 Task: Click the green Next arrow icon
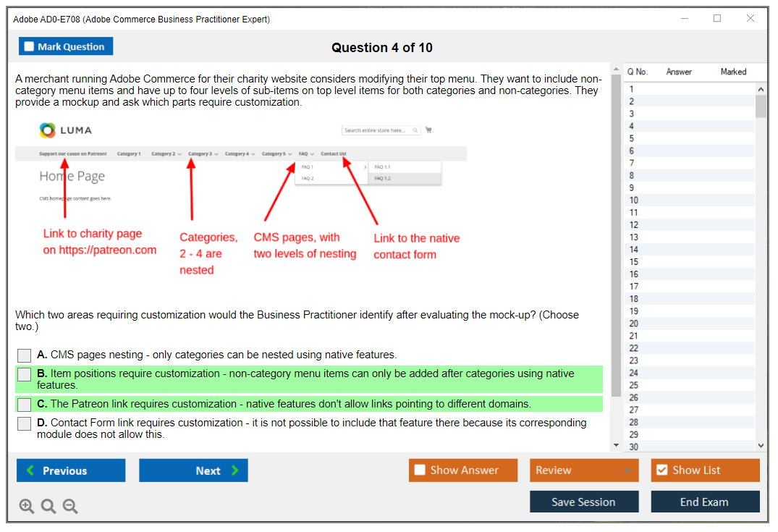point(234,470)
